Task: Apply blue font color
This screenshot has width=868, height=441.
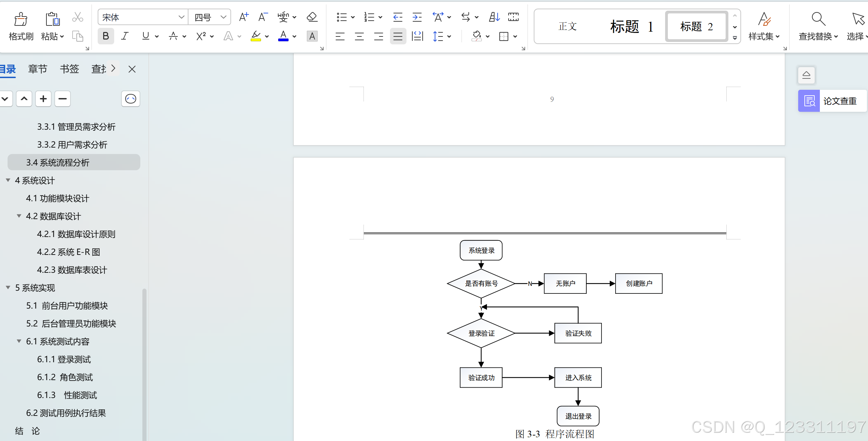Action: point(283,36)
